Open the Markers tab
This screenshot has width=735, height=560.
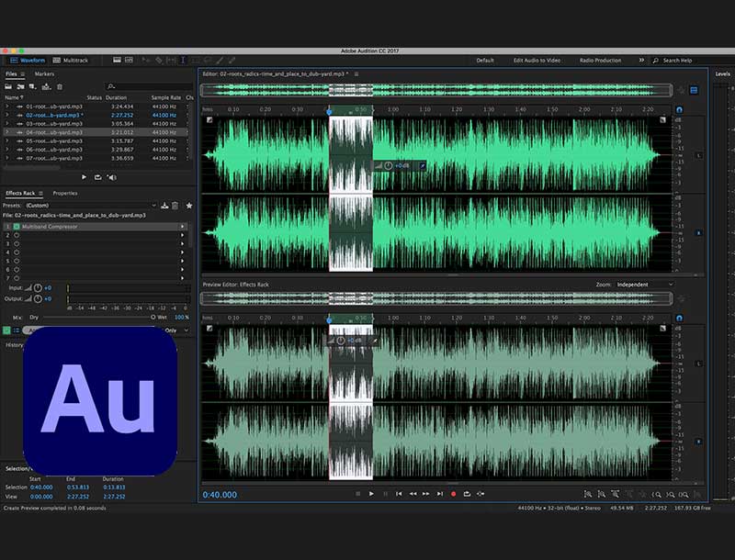click(44, 73)
